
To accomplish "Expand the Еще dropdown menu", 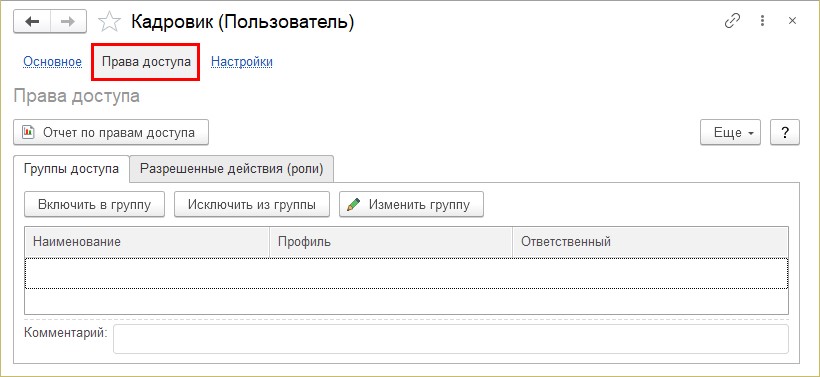I will coord(731,132).
